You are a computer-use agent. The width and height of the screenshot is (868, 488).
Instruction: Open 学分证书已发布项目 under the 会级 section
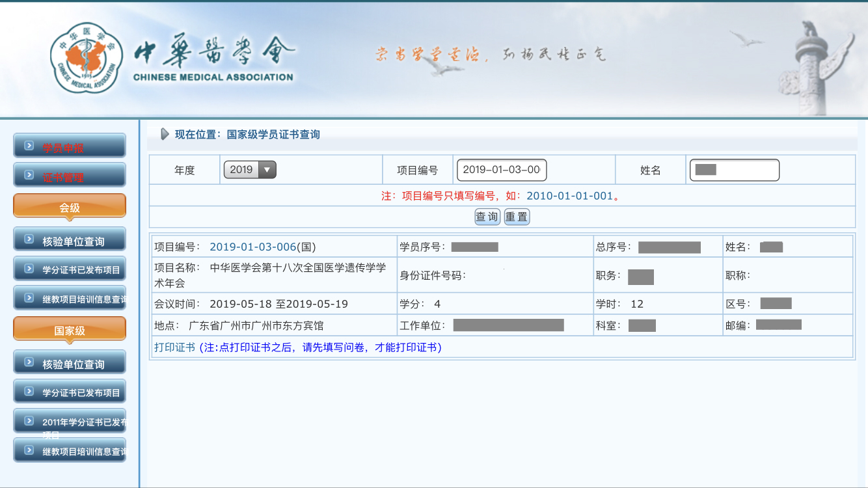point(81,269)
